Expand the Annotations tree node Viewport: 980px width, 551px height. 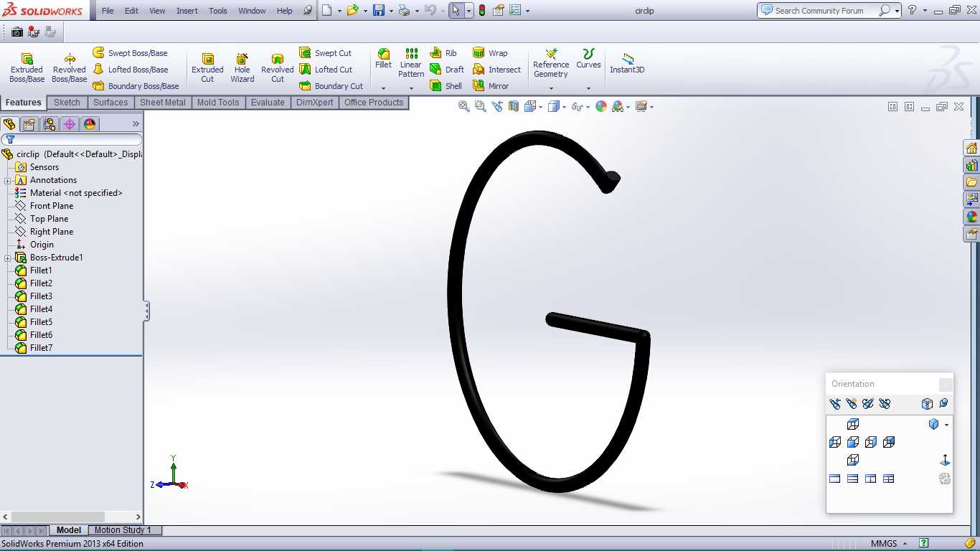pos(8,180)
